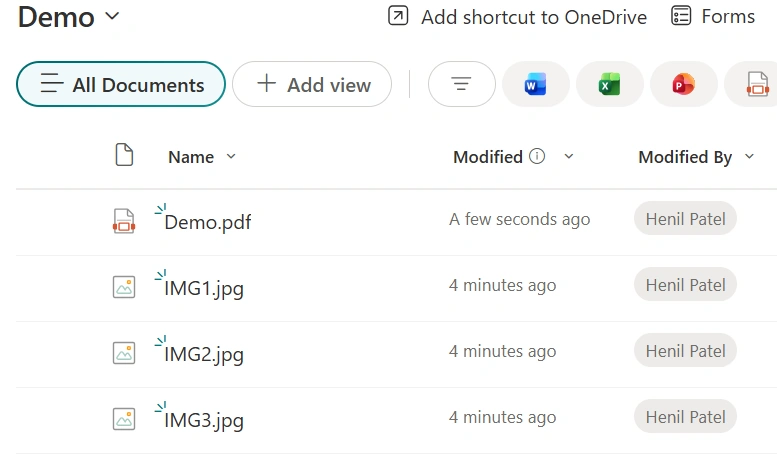777x460 pixels.
Task: Open the Demo.pdf file
Action: click(x=208, y=222)
